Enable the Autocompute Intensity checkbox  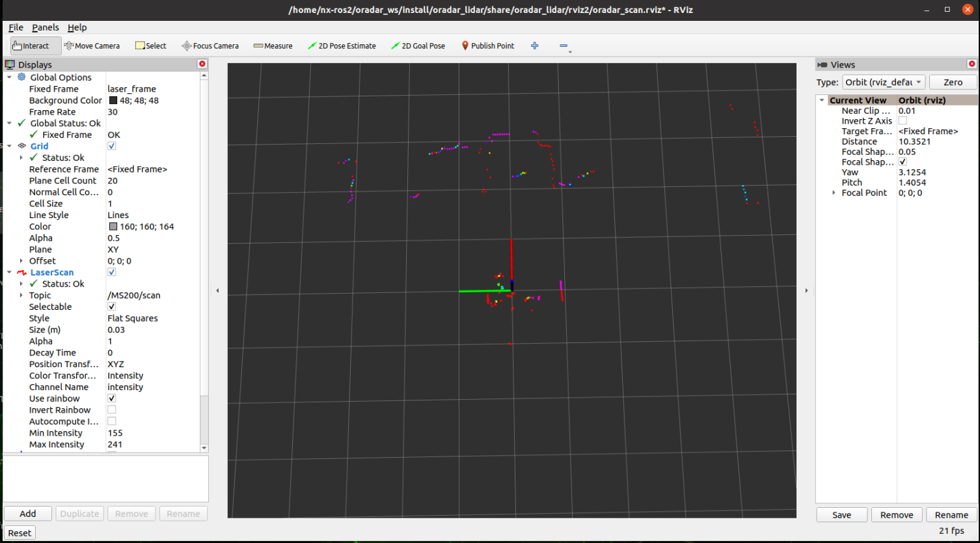(111, 421)
